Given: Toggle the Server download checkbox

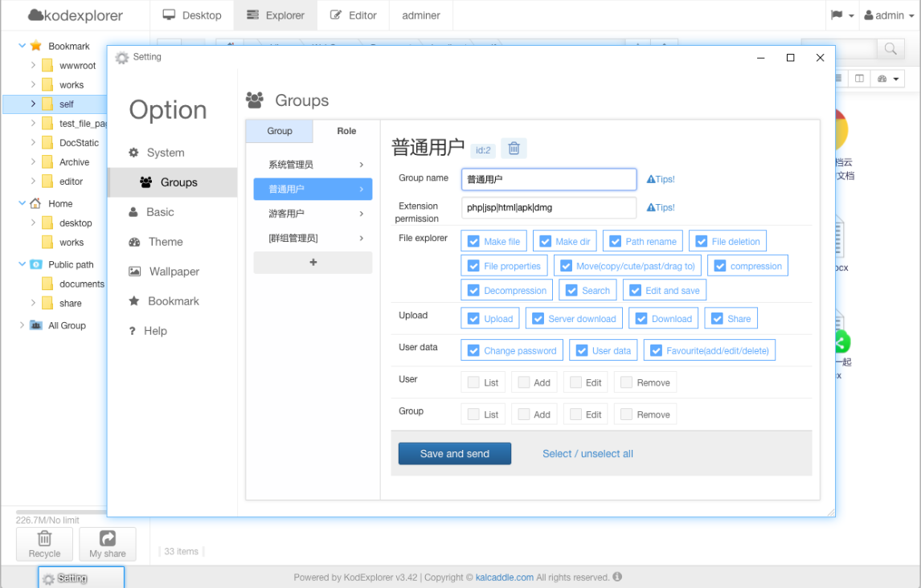Looking at the screenshot, I should (538, 319).
